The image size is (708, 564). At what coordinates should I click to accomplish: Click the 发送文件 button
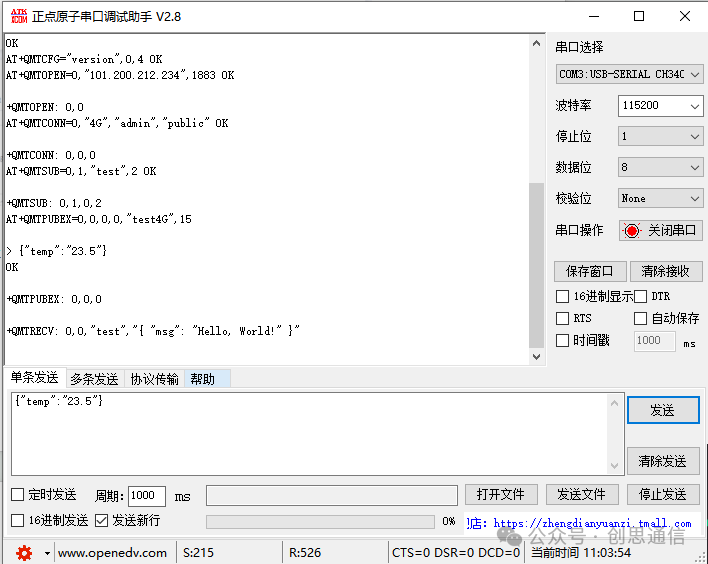pos(582,494)
